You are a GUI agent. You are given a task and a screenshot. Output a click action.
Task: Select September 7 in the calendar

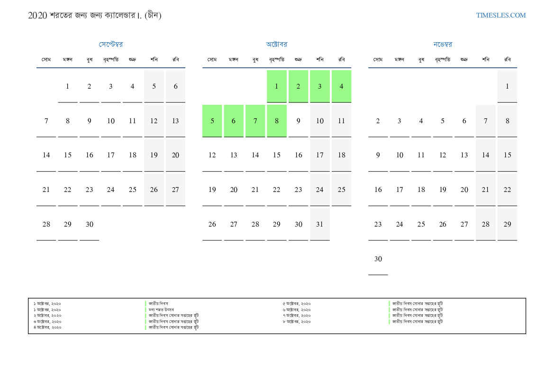pyautogui.click(x=46, y=121)
